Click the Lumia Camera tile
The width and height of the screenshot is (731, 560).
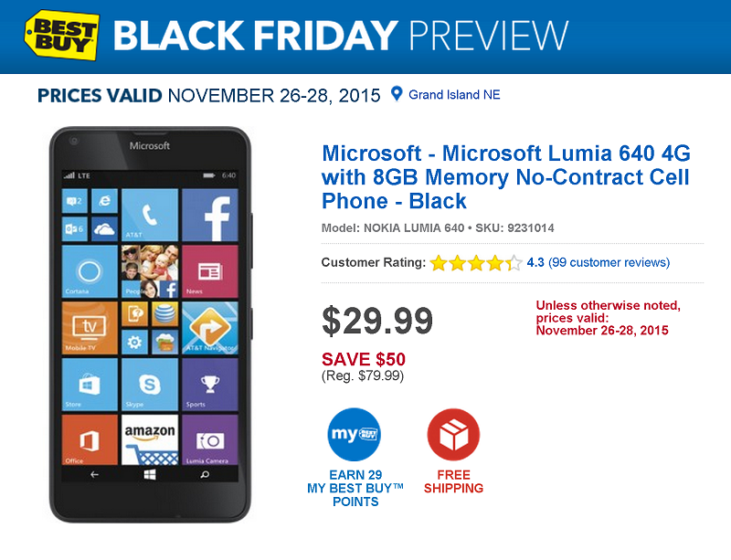coord(210,439)
